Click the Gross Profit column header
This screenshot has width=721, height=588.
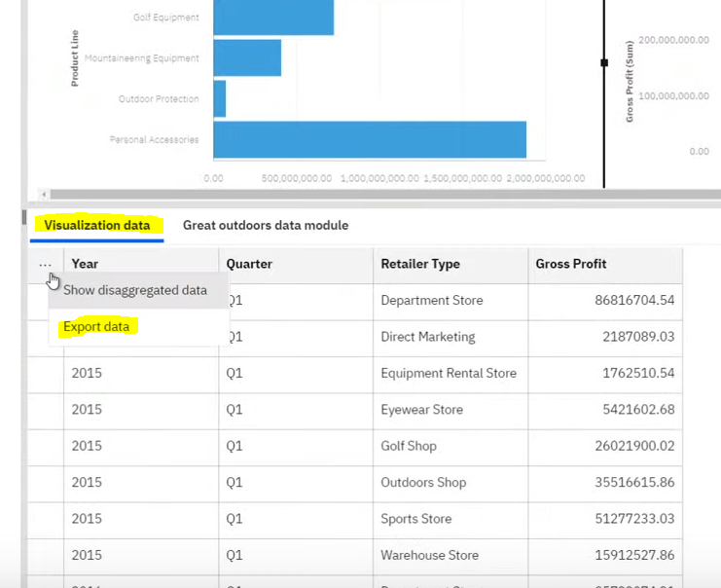(571, 264)
